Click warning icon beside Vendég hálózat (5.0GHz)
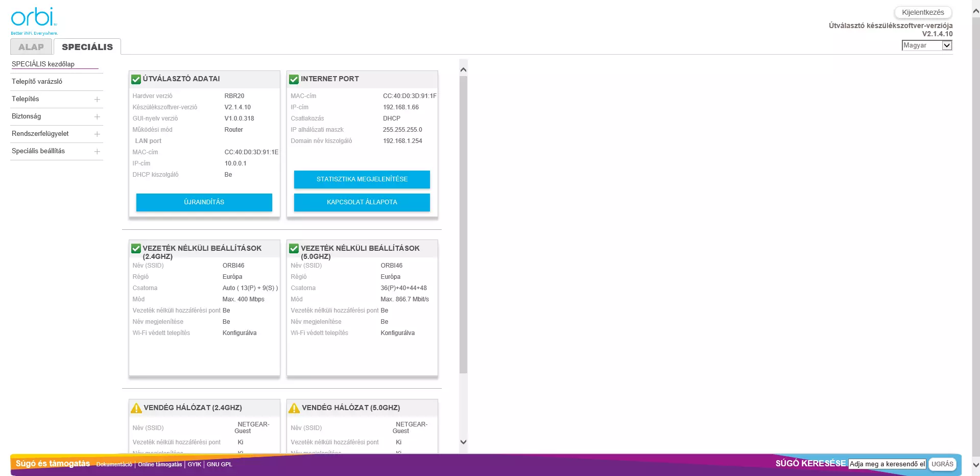980x476 pixels. tap(294, 408)
